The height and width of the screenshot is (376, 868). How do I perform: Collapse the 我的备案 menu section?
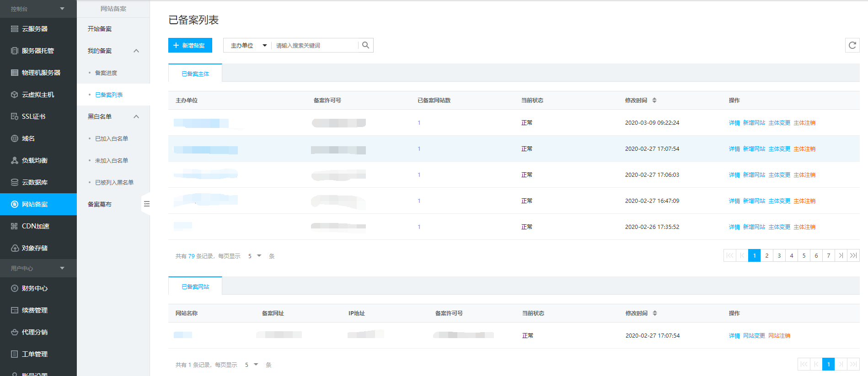(x=136, y=51)
